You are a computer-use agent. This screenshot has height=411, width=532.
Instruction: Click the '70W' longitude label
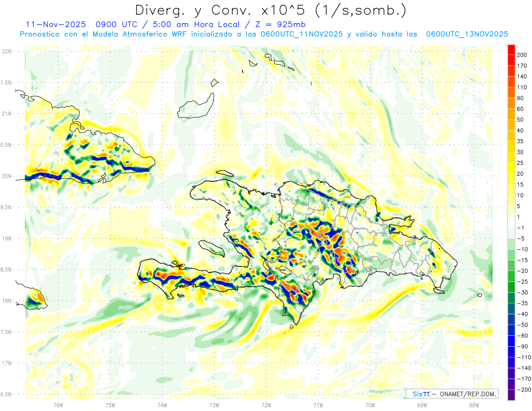point(370,405)
